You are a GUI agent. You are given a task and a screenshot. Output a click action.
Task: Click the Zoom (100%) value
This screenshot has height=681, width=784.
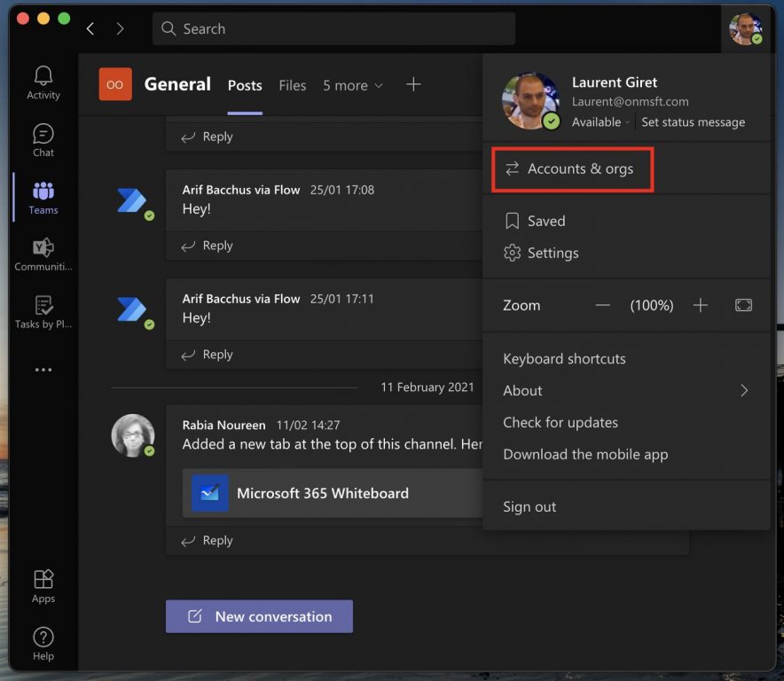click(652, 305)
